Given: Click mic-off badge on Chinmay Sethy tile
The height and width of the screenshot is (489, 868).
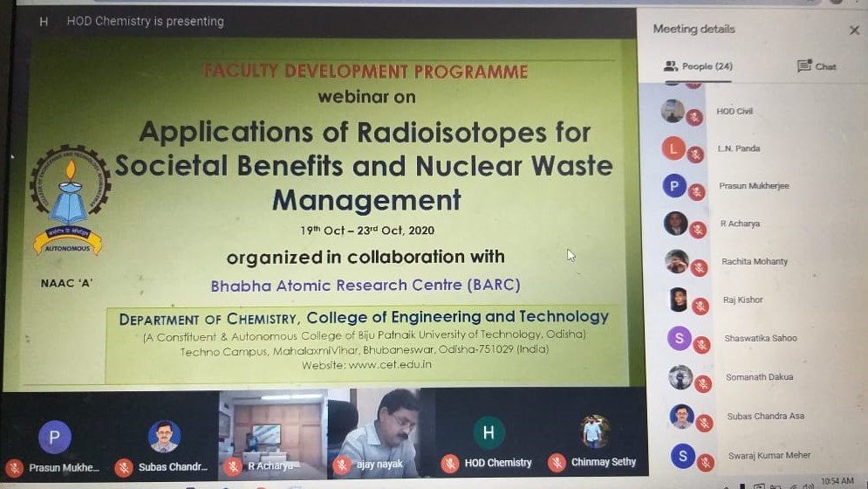Looking at the screenshot, I should coord(557,462).
